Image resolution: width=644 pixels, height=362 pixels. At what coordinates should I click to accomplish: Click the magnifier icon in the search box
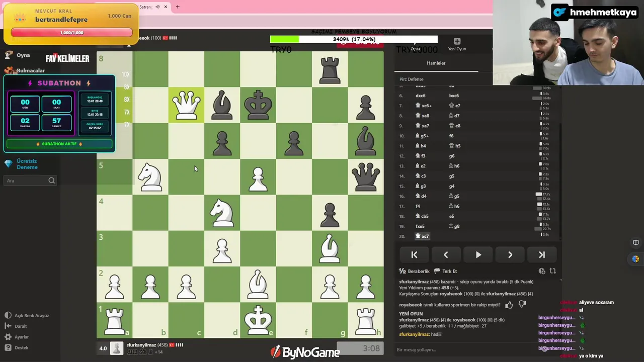[51, 180]
